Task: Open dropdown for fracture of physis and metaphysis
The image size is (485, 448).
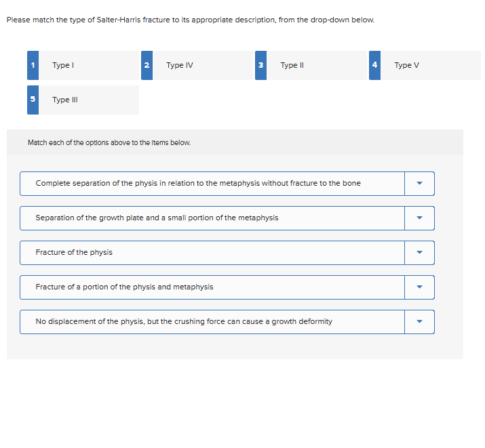Action: [x=419, y=287]
